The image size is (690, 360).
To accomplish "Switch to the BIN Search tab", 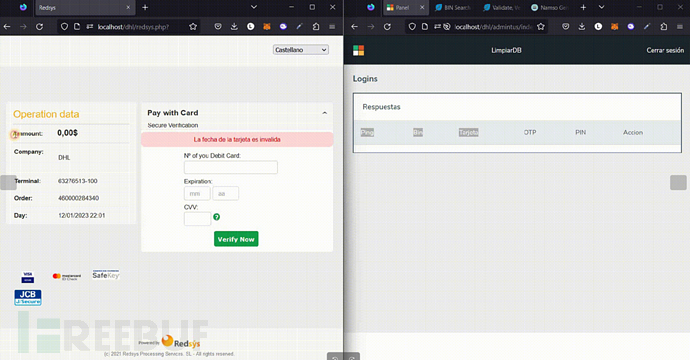I will [453, 7].
